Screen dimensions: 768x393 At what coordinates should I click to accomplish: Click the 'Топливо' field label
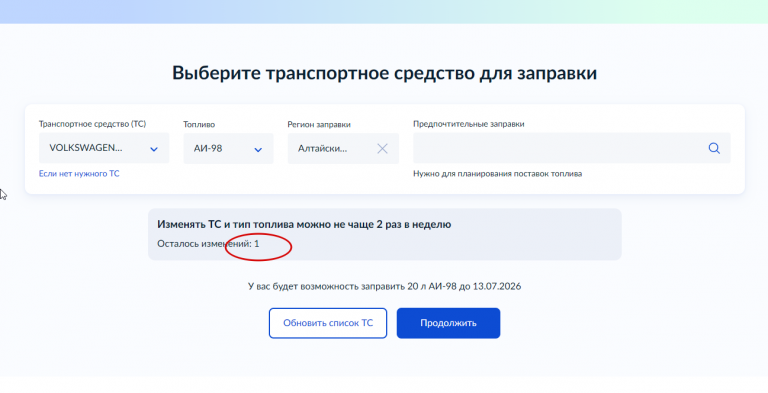(x=199, y=124)
